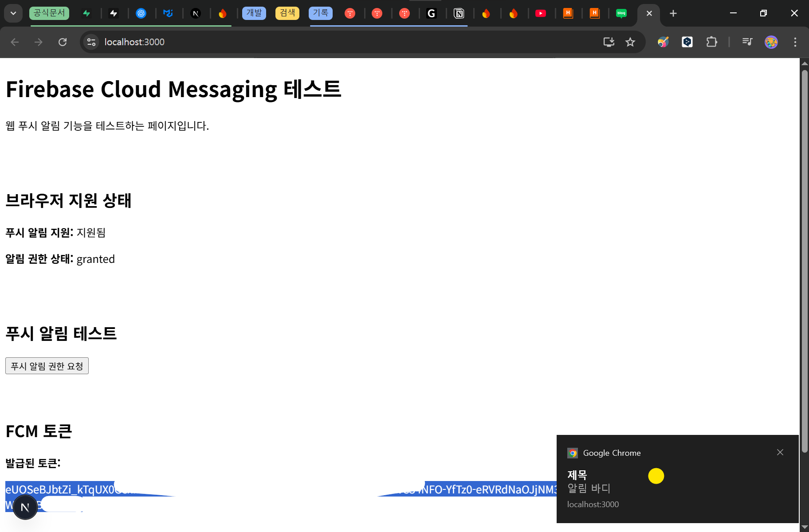Click scrollbar down arrow
Image resolution: width=809 pixels, height=532 pixels.
pyautogui.click(x=805, y=527)
